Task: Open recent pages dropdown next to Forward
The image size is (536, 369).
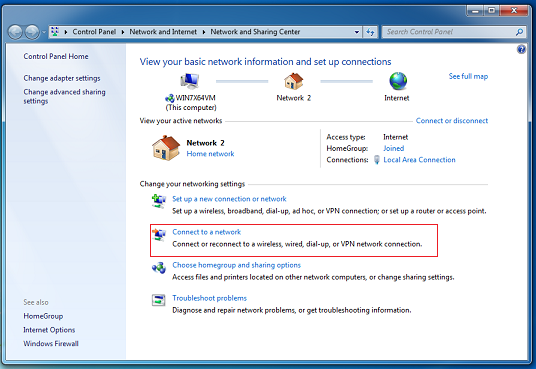Action: (x=44, y=32)
